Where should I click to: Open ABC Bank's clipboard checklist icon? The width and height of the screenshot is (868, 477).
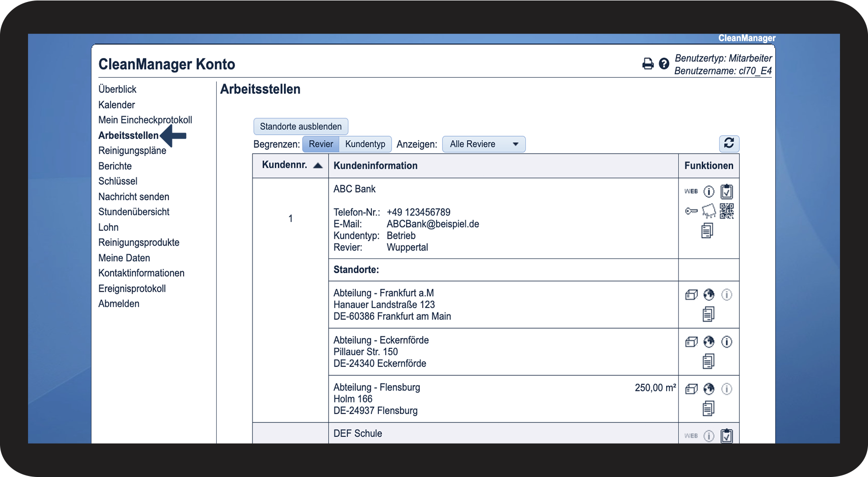coord(727,192)
